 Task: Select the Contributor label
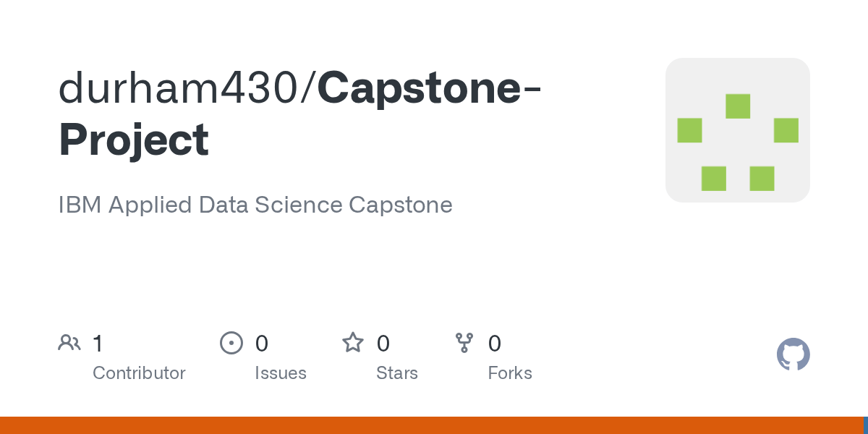[139, 373]
